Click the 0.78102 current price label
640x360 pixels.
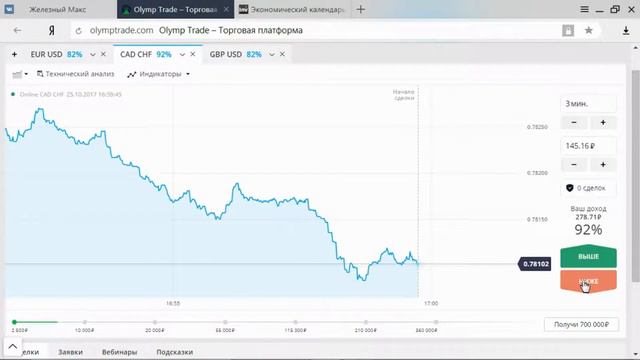pyautogui.click(x=536, y=264)
